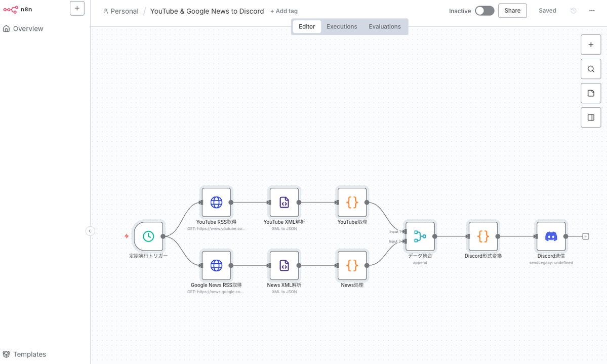607x364 pixels.
Task: Click the Discord形式変換 label
Action: 483,256
